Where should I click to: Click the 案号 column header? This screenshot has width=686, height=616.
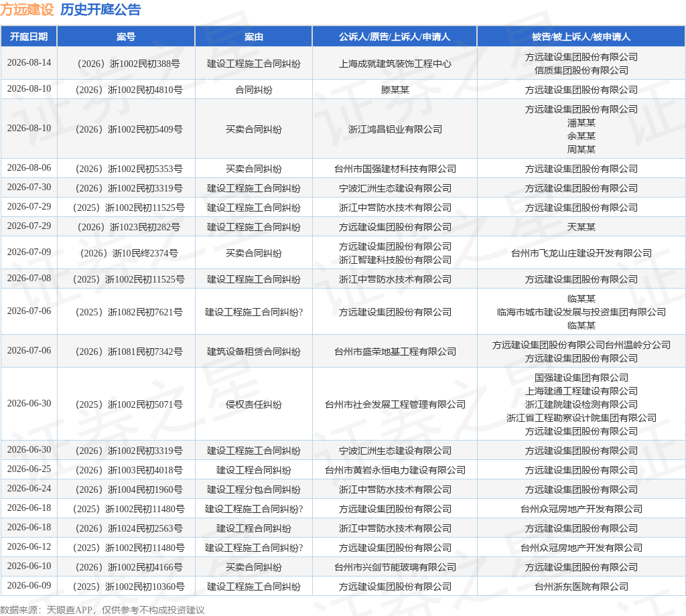click(126, 37)
